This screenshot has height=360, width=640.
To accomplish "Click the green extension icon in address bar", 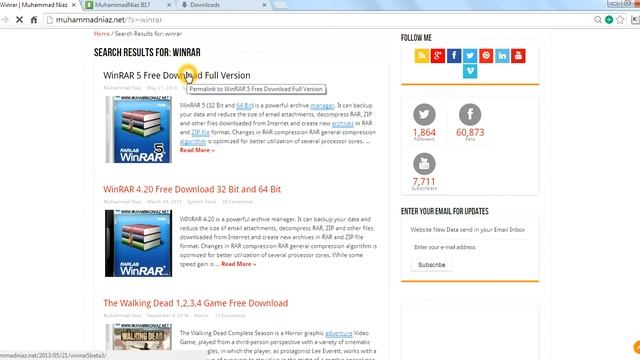I will pos(609,20).
